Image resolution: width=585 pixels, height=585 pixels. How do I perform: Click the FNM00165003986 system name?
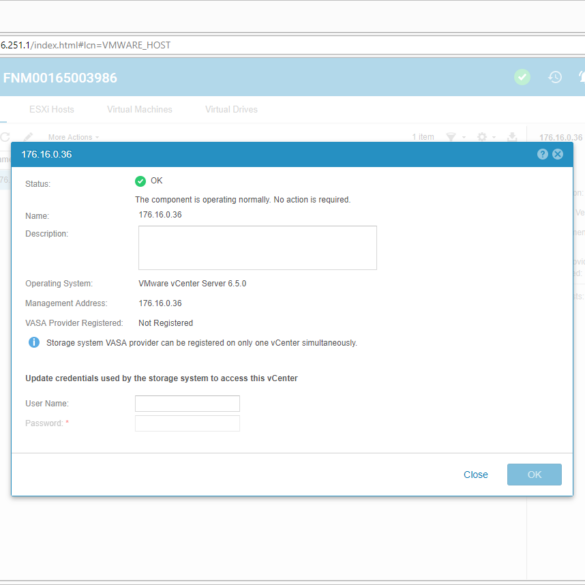(60, 78)
